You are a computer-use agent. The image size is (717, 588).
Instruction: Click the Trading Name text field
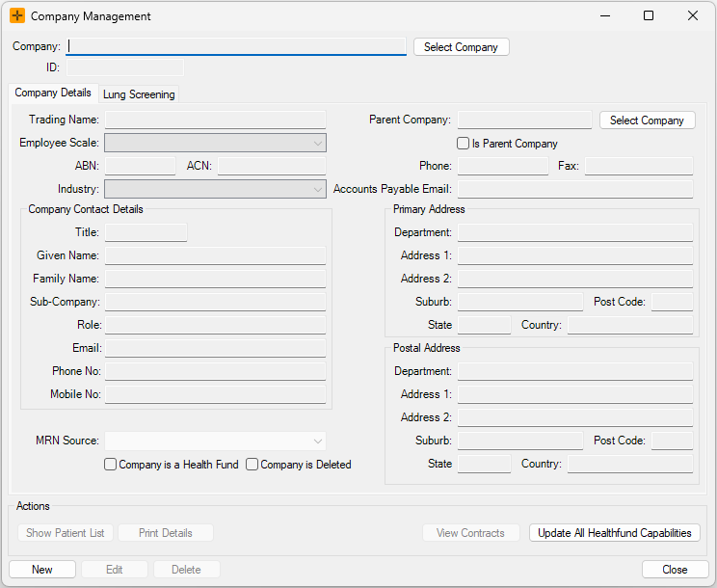(x=215, y=120)
